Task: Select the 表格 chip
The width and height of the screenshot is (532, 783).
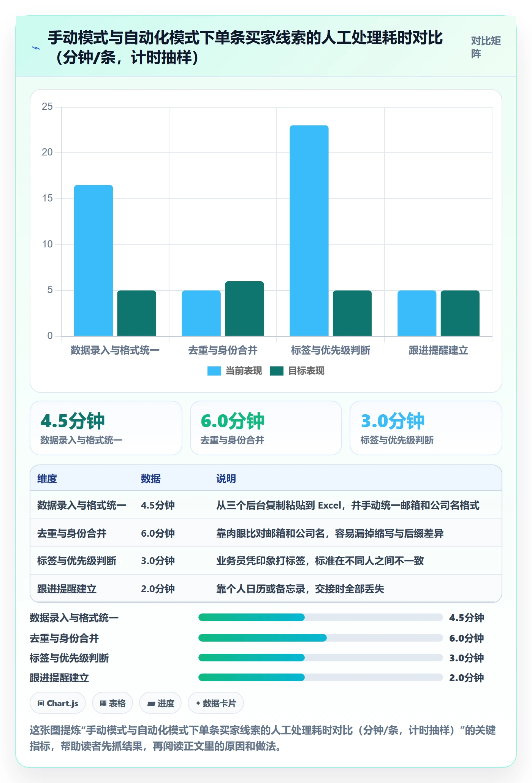Action: click(112, 703)
